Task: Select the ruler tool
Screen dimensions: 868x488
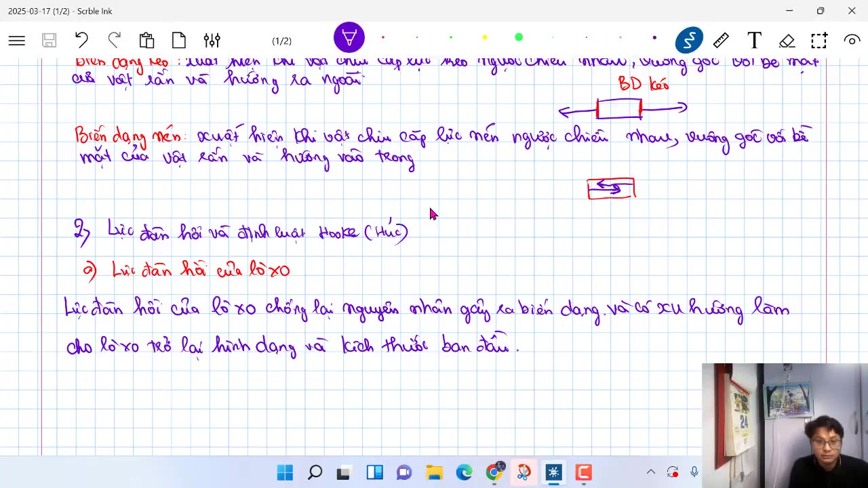Action: click(x=722, y=41)
